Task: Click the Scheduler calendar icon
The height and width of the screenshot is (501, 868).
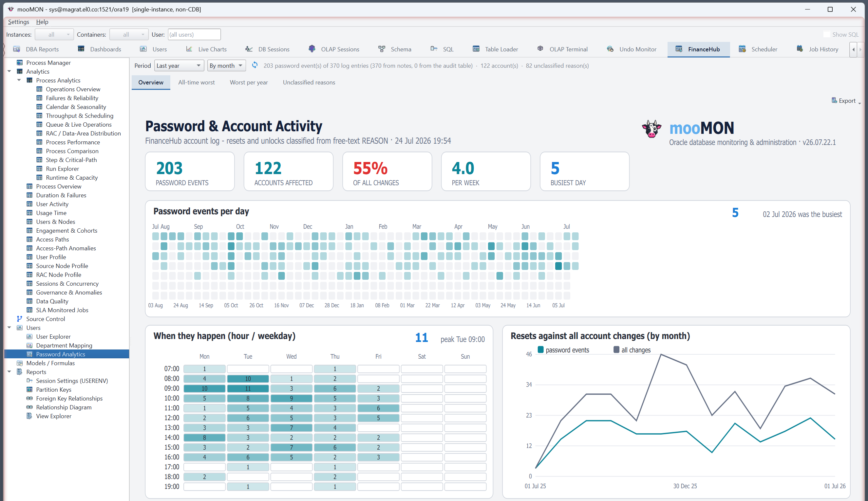Action: point(742,49)
